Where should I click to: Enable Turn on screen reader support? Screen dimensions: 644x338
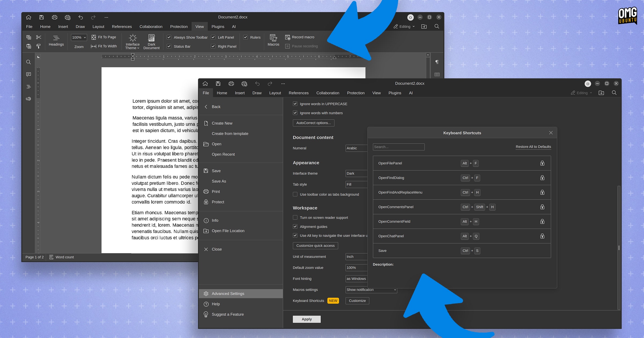pos(295,218)
